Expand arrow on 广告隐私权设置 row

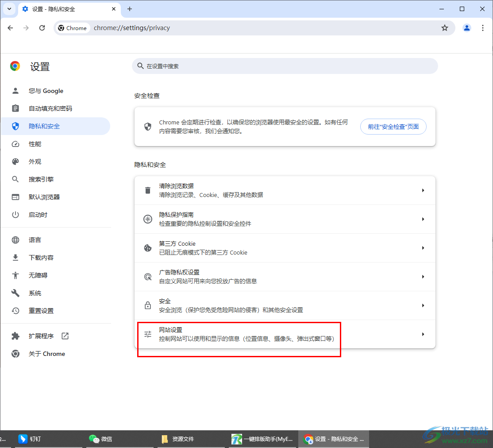[x=423, y=277]
